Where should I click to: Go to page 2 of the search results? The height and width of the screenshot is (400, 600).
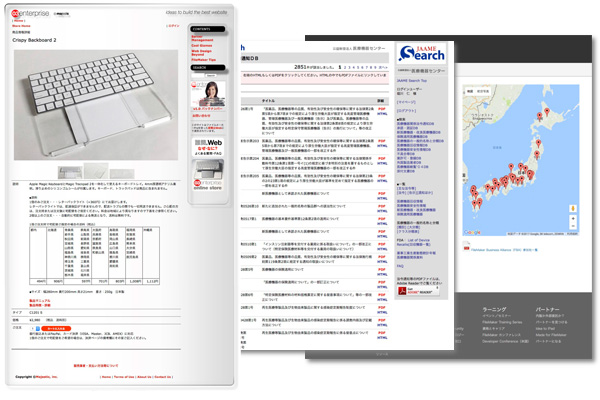[345, 67]
